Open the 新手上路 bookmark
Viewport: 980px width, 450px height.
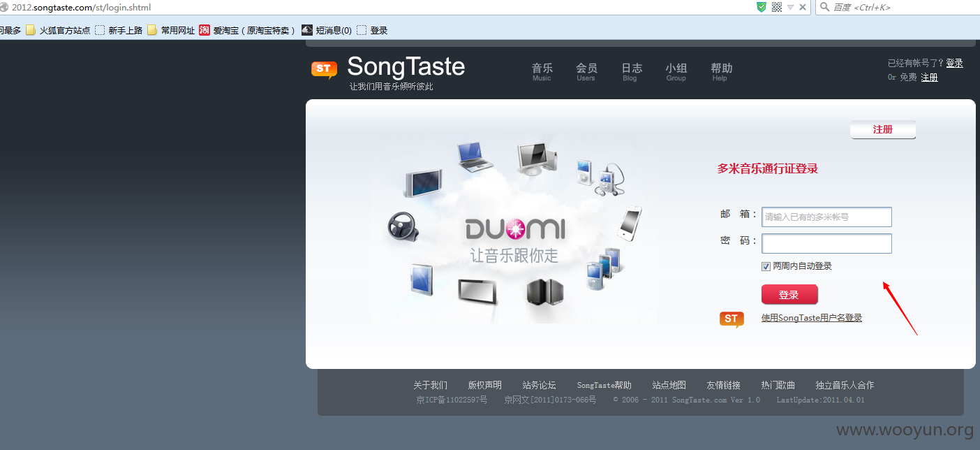click(x=119, y=30)
